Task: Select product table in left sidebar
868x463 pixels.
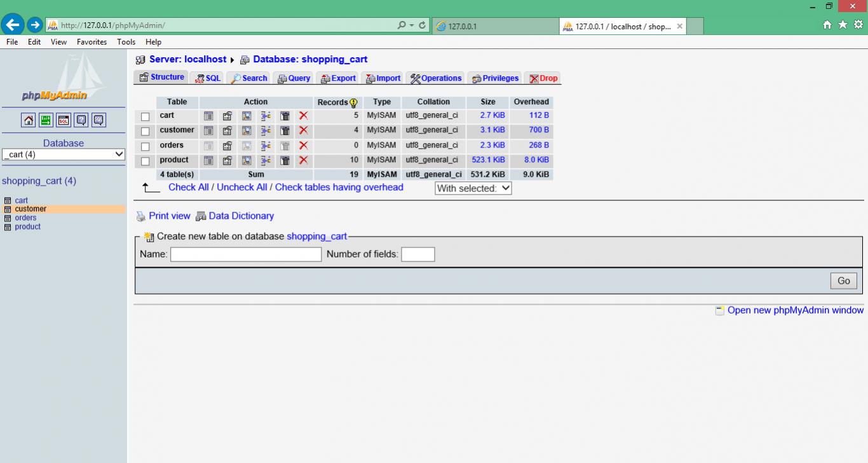Action: tap(27, 227)
